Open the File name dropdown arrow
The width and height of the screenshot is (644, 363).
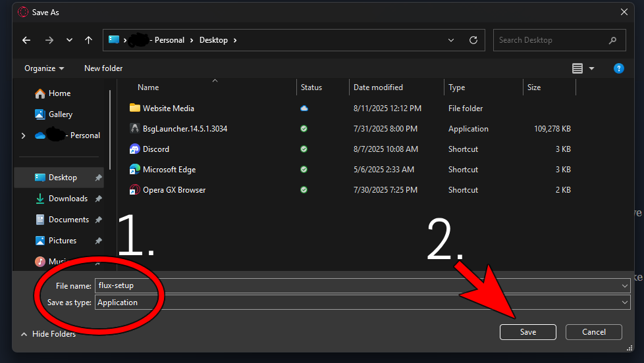[x=625, y=286]
